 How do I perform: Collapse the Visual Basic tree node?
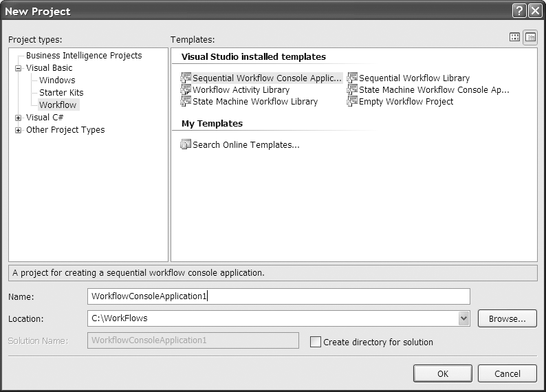[x=18, y=68]
